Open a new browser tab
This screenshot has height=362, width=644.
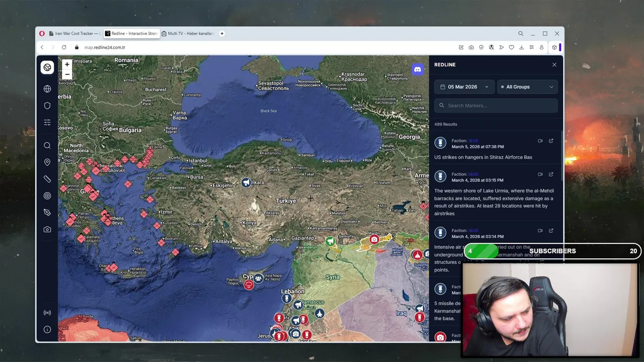pos(222,34)
